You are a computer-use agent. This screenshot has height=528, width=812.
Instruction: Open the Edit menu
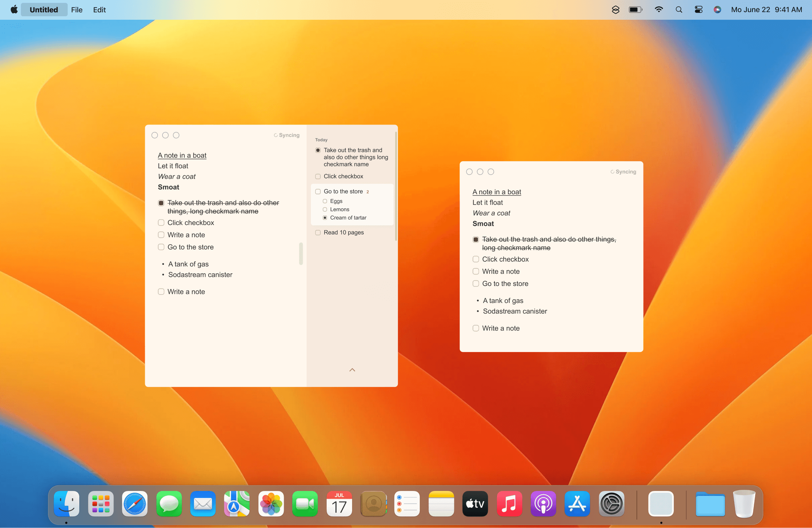[99, 10]
